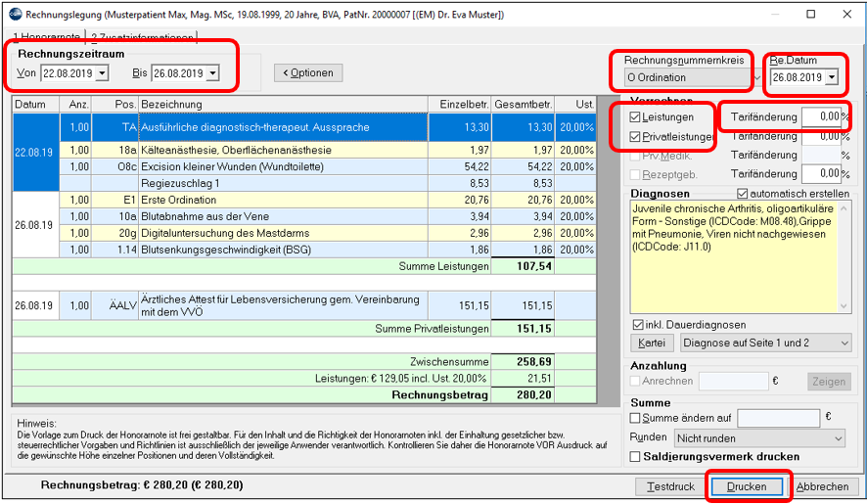Click the Summe Privatleistungen value 151,15
The image size is (867, 504).
point(534,329)
